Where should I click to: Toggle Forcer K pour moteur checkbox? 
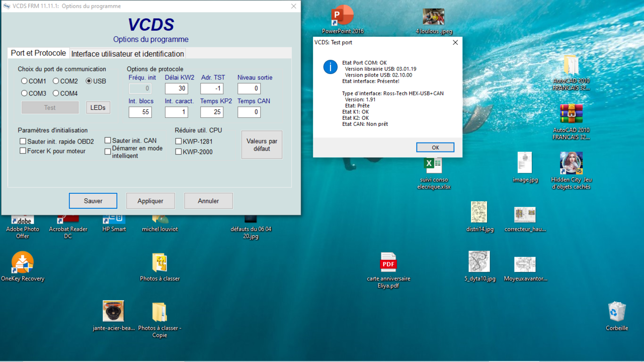pos(23,151)
